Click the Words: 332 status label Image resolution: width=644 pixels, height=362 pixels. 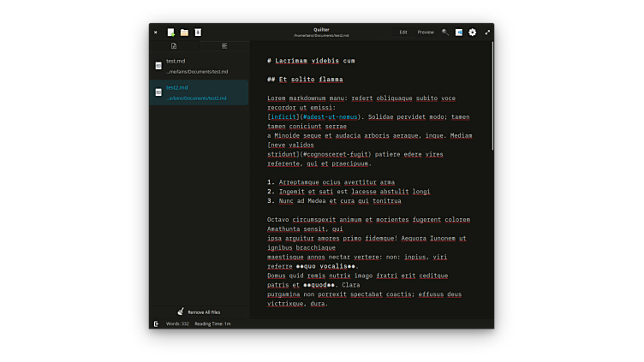tap(177, 323)
